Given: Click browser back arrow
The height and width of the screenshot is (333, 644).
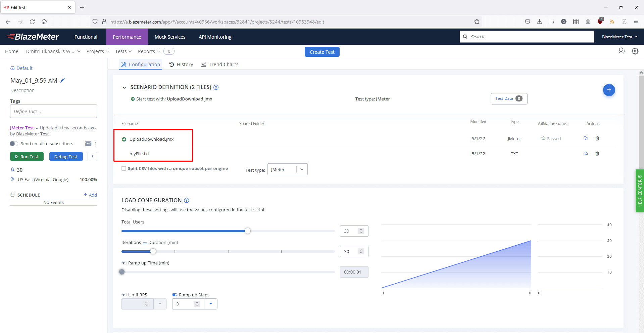Looking at the screenshot, I should (8, 22).
